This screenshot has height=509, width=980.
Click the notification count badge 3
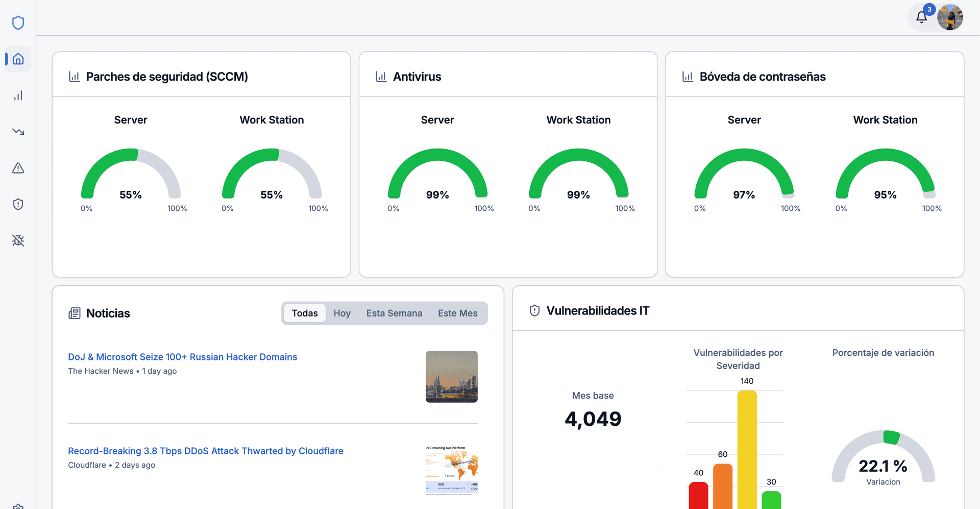(x=929, y=9)
